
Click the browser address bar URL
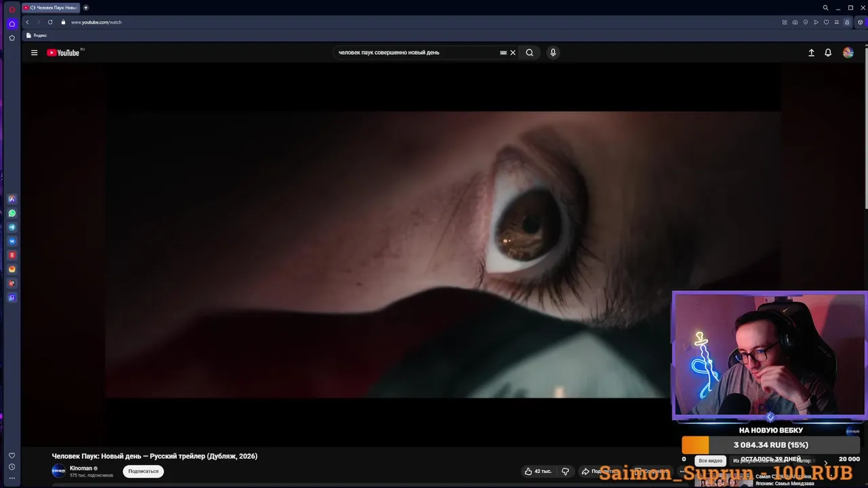pyautogui.click(x=96, y=22)
